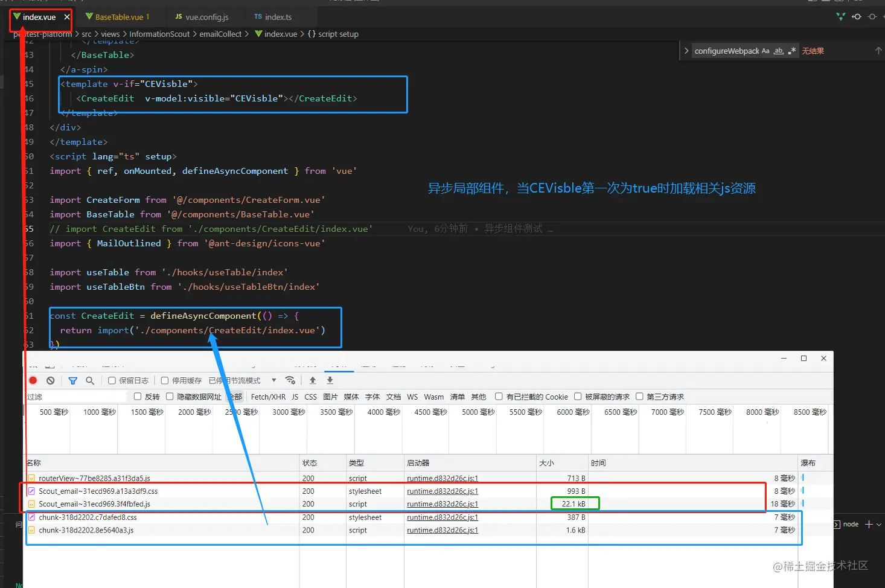Check the 反转 checkbox

[138, 397]
